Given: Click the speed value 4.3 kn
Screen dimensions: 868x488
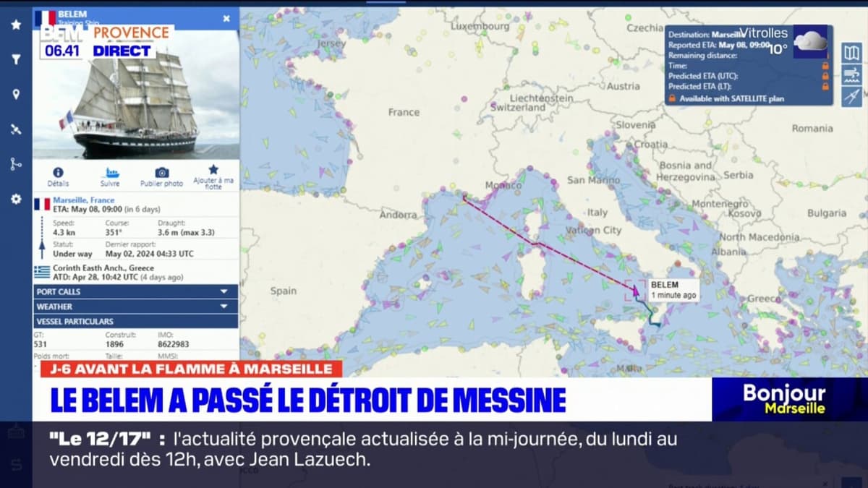Looking at the screenshot, I should pos(64,232).
